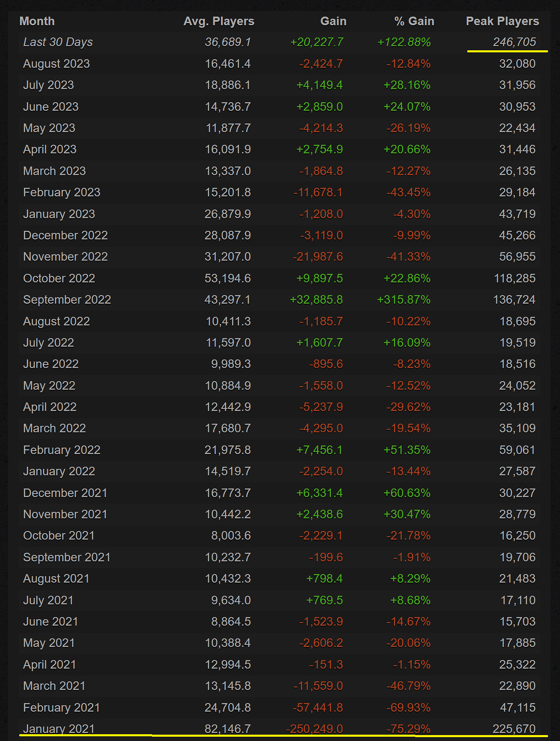The width and height of the screenshot is (560, 741).
Task: Click the -57,441.8 gain value
Action: coord(317,707)
